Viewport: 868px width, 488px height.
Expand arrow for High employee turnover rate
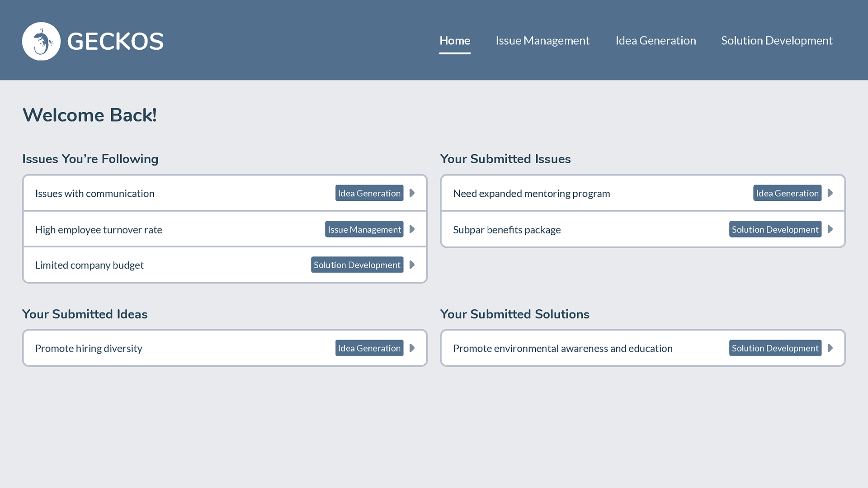[412, 229]
